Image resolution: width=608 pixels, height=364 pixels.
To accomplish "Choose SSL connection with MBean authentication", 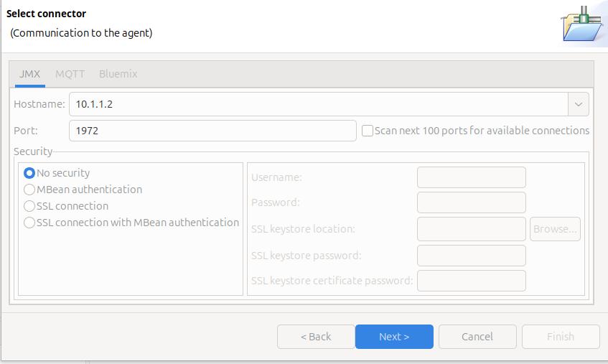I will (x=29, y=223).
